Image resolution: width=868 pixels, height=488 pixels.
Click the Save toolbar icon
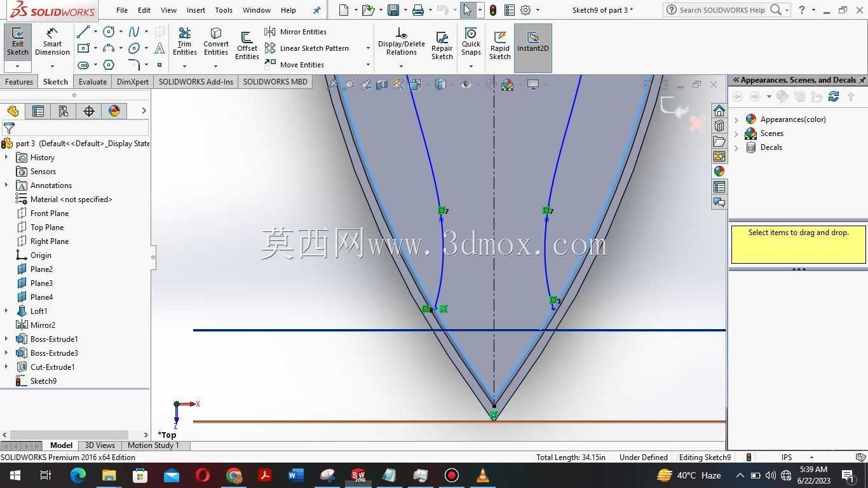coord(393,10)
